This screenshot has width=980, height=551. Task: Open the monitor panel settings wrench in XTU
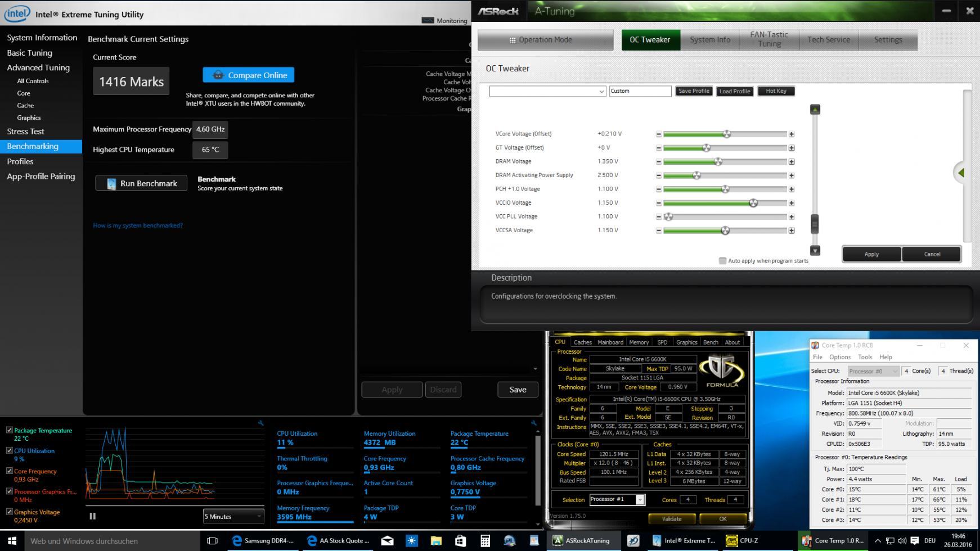pos(533,423)
